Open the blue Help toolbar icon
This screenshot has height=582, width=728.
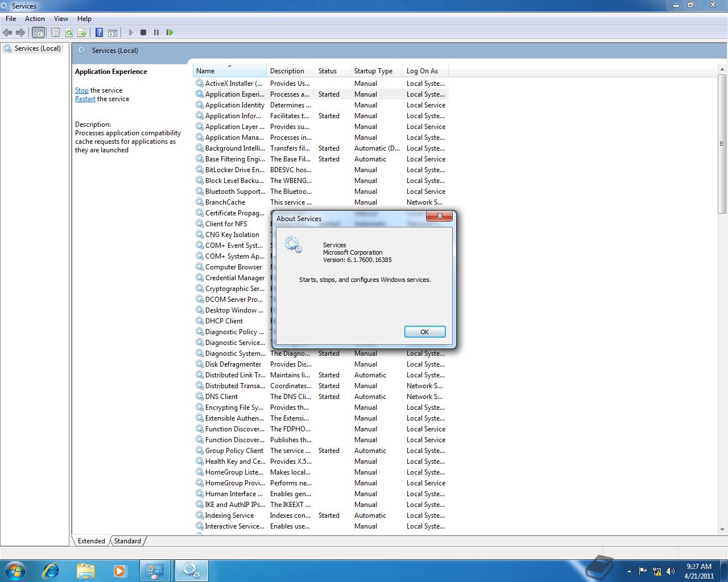tap(100, 32)
